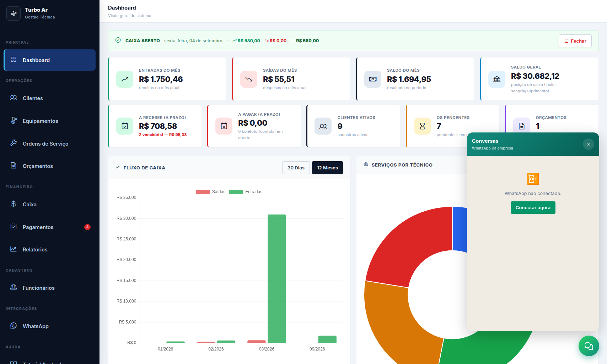Click the Orçamentos card document icon
The image size is (607, 364).
click(522, 126)
